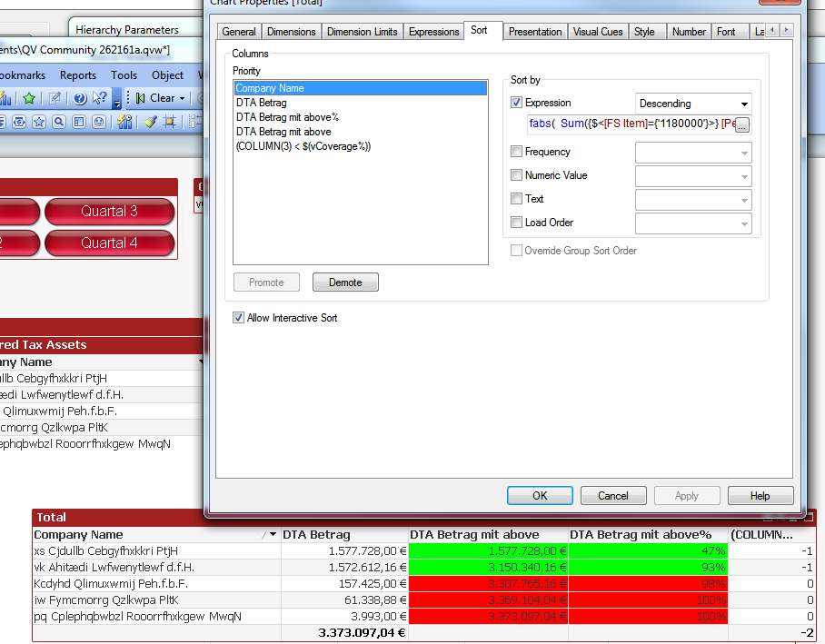This screenshot has height=644, width=825.
Task: Click the calendar/slider object icon in design toolbar
Action: point(19,122)
